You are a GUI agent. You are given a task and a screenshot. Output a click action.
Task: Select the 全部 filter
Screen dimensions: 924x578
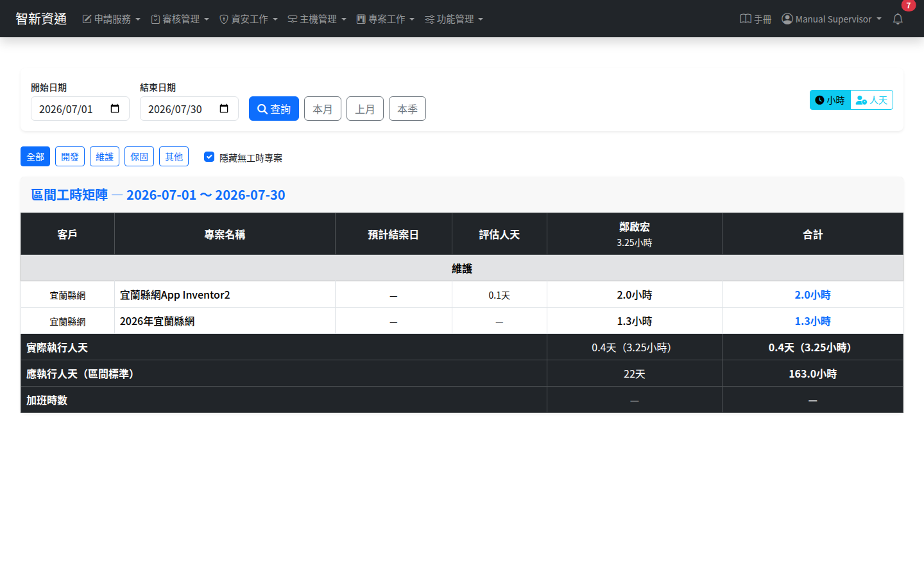coord(35,157)
